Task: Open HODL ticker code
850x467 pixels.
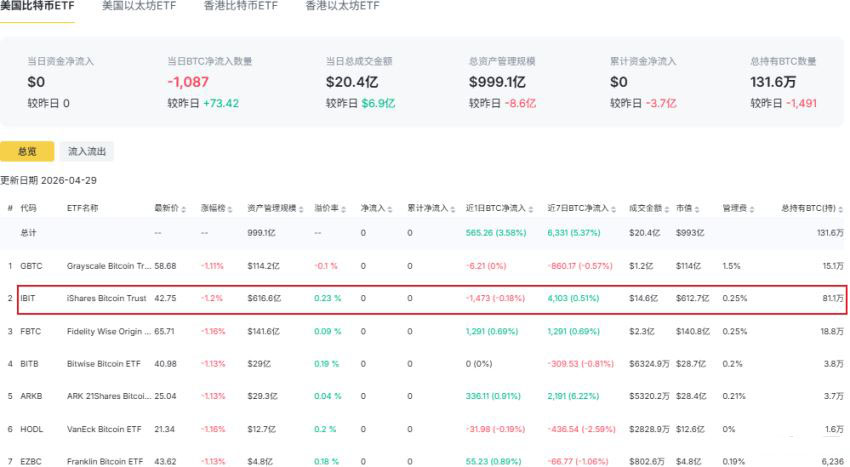Action: pos(31,429)
